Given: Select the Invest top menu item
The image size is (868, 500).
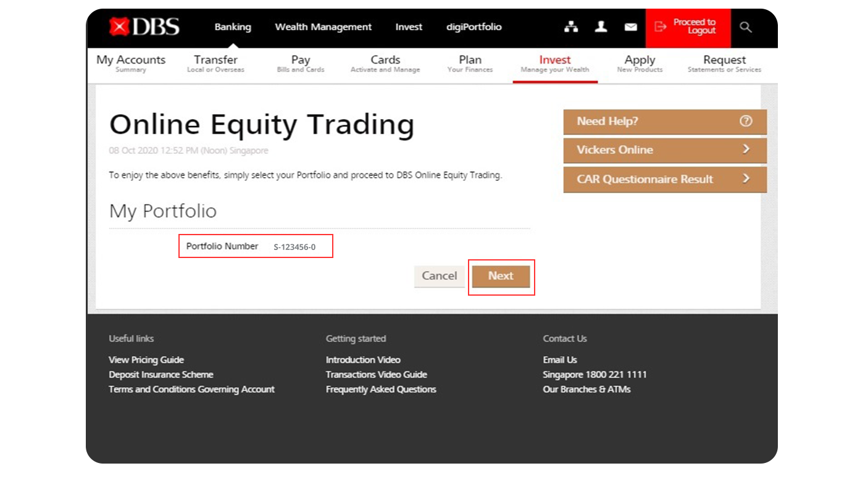Looking at the screenshot, I should [409, 27].
